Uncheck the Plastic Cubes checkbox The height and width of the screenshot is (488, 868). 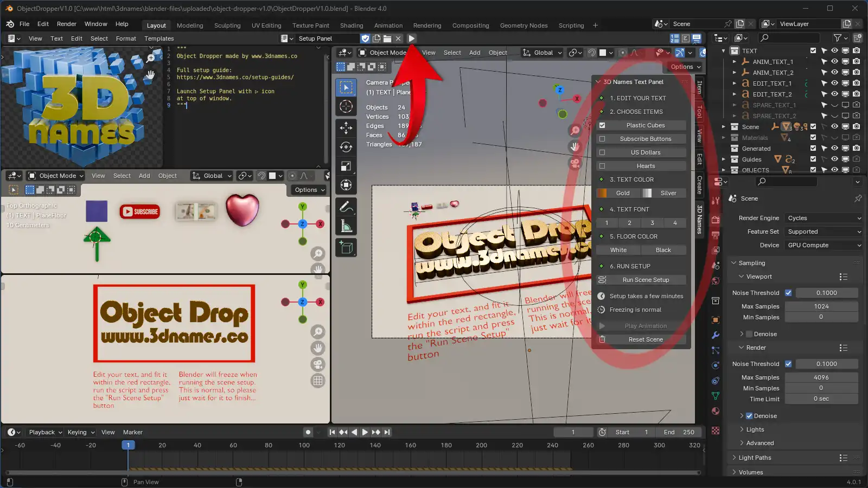[x=602, y=125]
